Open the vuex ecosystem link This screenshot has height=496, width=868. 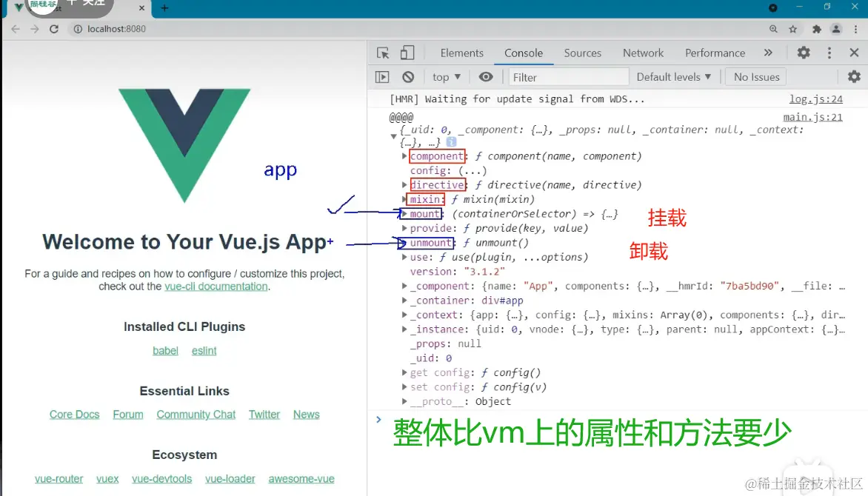pyautogui.click(x=107, y=479)
